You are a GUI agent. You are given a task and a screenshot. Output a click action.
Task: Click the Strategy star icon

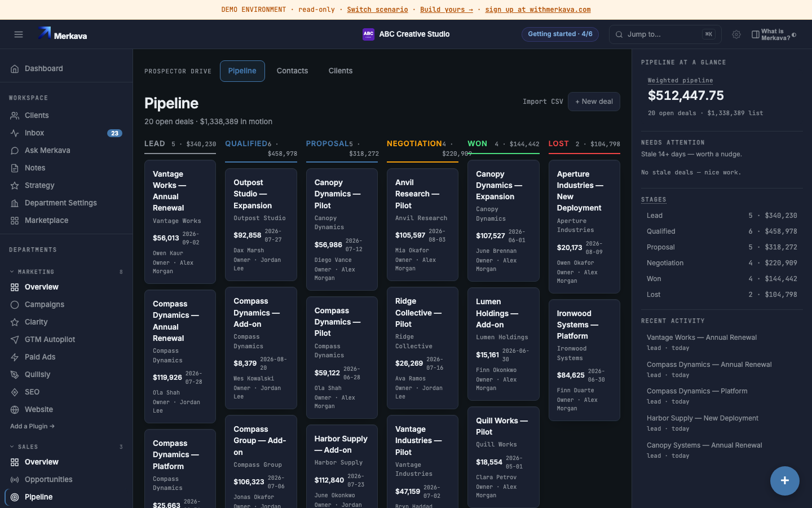(15, 186)
